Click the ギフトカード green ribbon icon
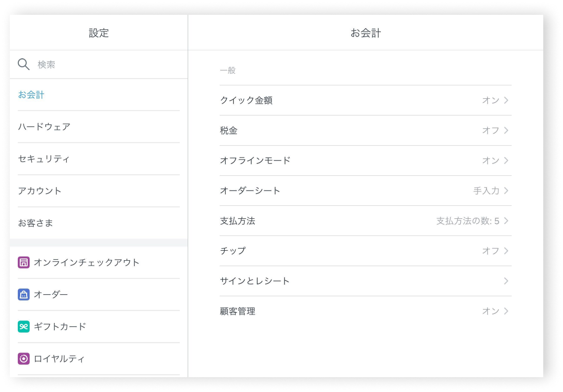Viewport: 563px width, 392px height. 24,327
